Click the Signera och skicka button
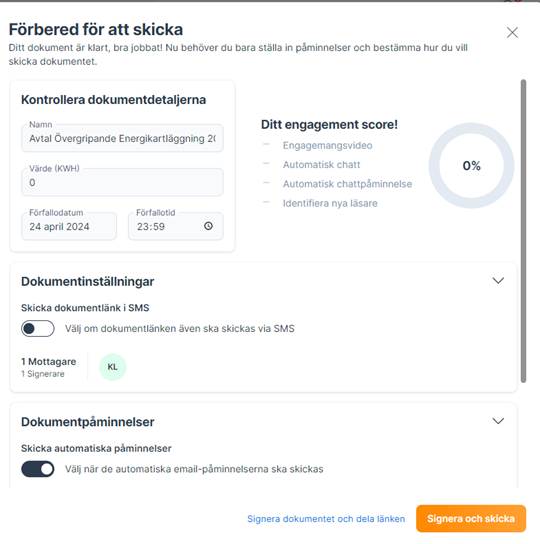Viewport: 540px width, 544px height. (471, 519)
